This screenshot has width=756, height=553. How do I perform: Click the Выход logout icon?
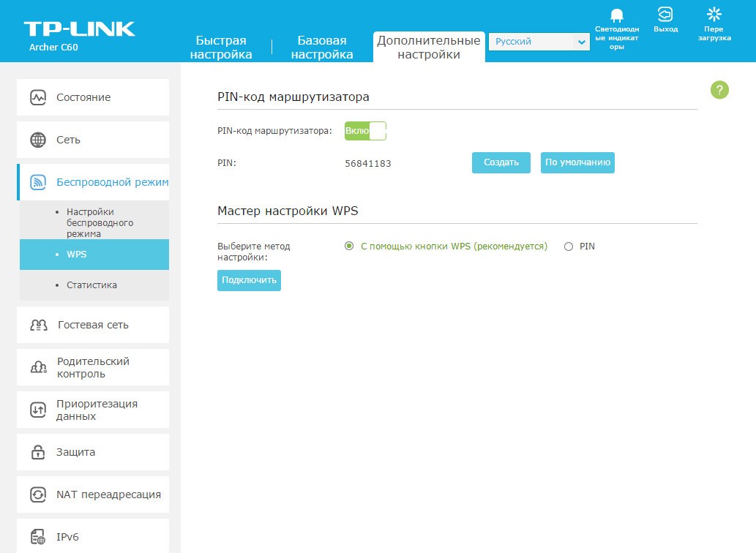[665, 15]
